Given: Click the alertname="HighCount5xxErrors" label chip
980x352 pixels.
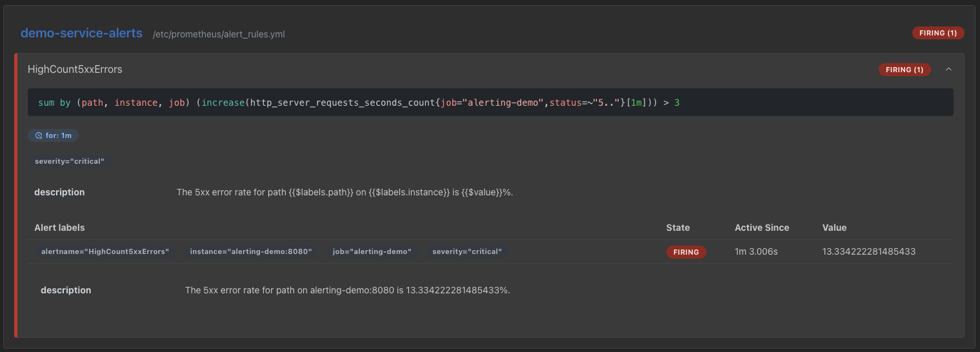Looking at the screenshot, I should click(105, 251).
